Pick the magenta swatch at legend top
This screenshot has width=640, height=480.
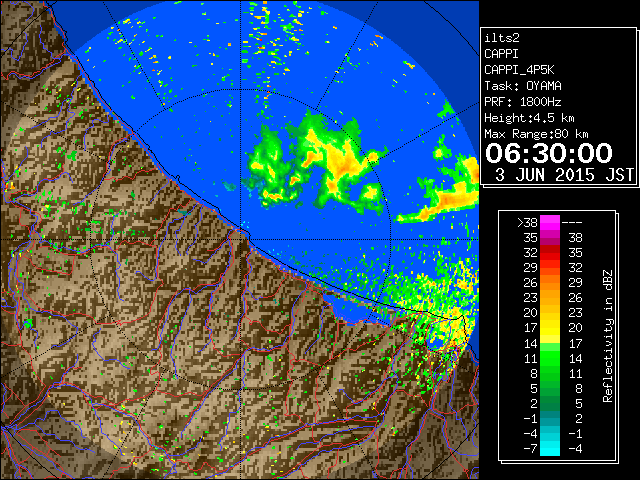click(550, 222)
